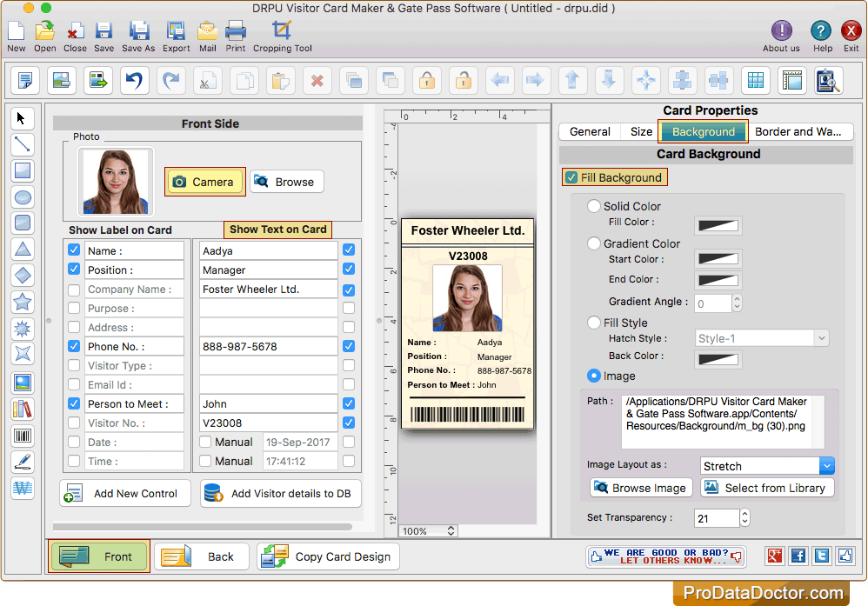Click Add New Control button
This screenshot has height=606, width=868.
click(125, 494)
